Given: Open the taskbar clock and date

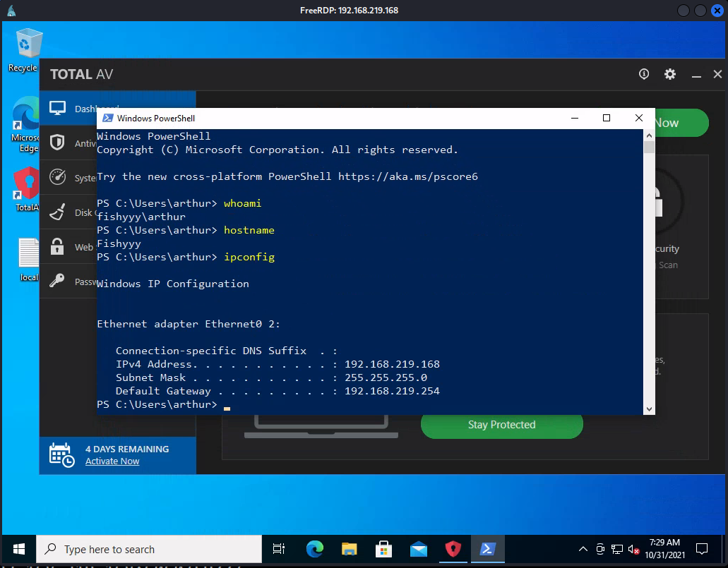Looking at the screenshot, I should click(664, 548).
